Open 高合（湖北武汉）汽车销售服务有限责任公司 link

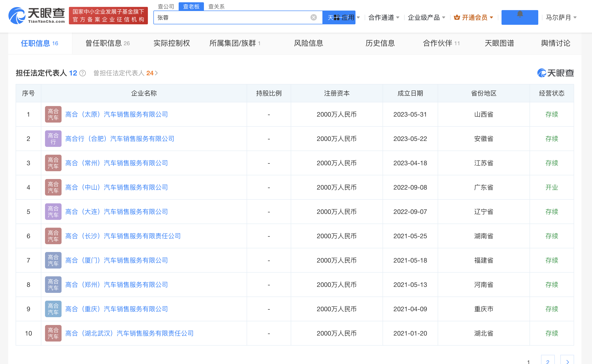129,333
